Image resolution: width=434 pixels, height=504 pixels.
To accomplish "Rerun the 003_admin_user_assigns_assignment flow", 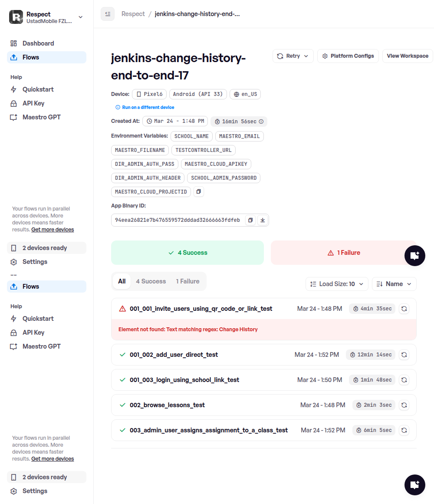I will pyautogui.click(x=404, y=430).
